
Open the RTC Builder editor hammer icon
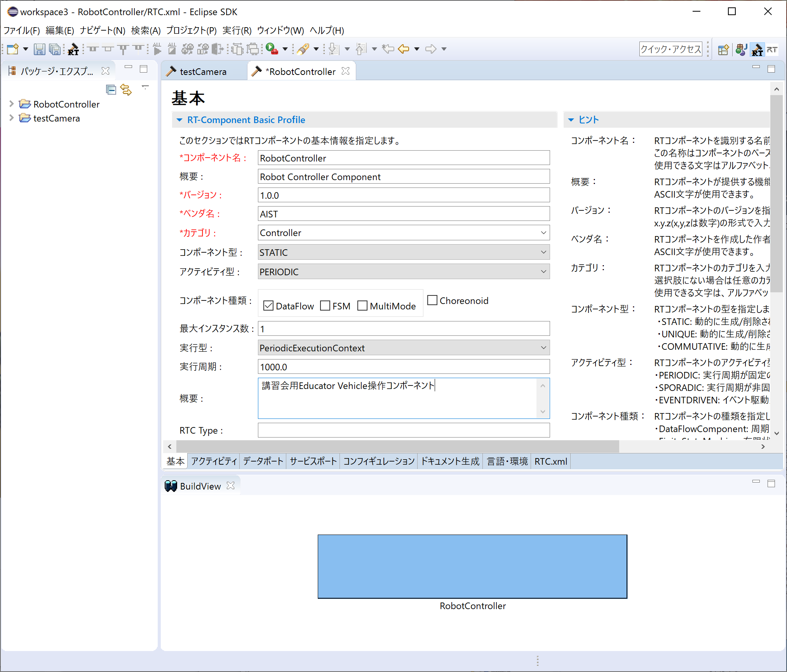pyautogui.click(x=73, y=49)
